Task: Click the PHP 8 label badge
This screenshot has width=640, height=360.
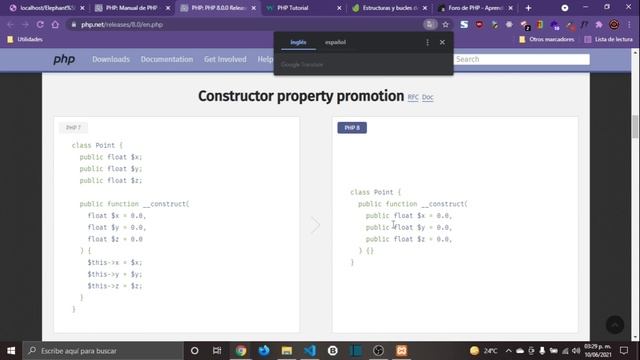Action: tap(352, 128)
